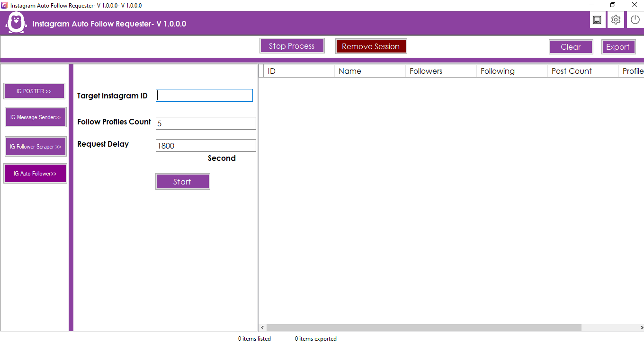Open the settings gear icon
The image size is (644, 343).
[616, 19]
